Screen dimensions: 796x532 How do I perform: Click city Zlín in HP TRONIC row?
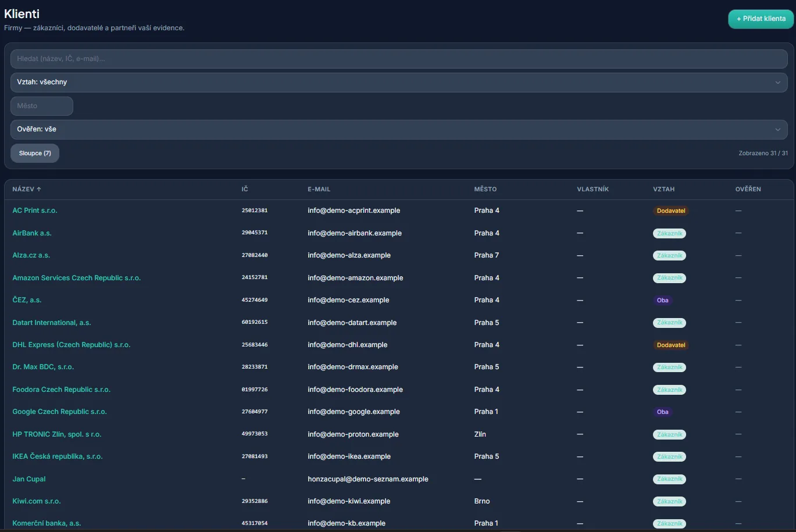480,434
